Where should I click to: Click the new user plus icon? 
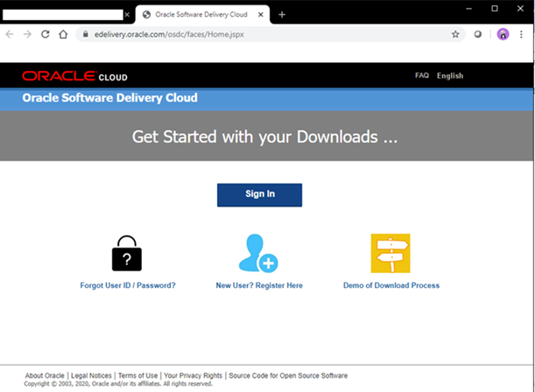coord(258,253)
